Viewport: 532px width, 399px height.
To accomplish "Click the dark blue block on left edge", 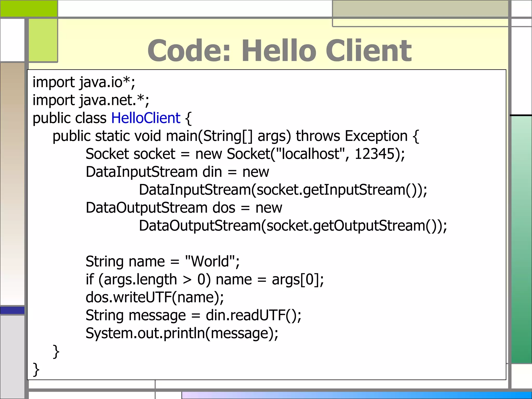I will pos(12,310).
